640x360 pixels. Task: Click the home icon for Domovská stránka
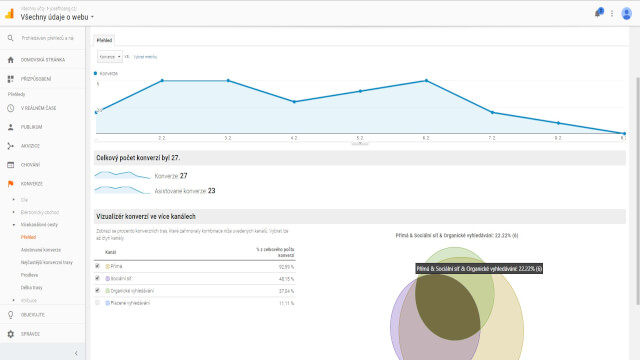11,60
